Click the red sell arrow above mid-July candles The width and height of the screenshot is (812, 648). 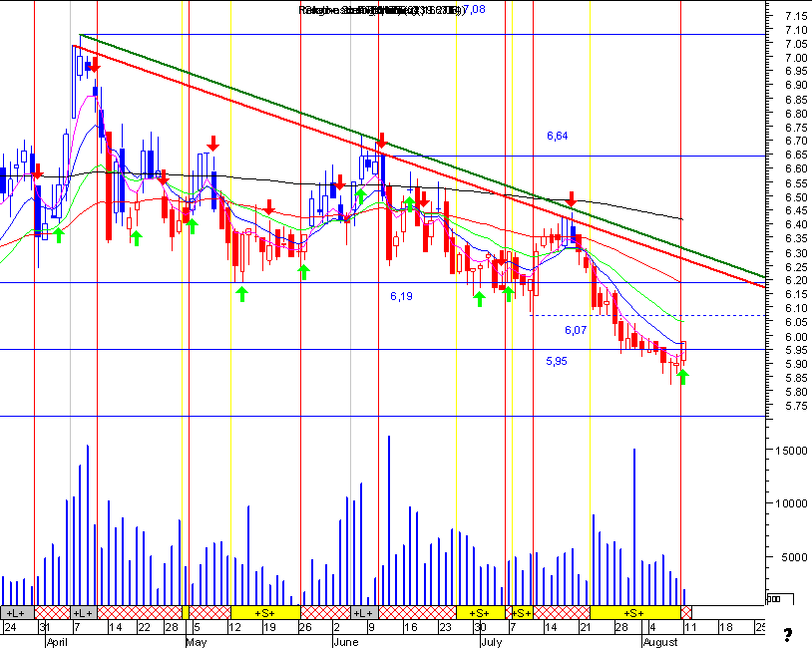pyautogui.click(x=571, y=199)
